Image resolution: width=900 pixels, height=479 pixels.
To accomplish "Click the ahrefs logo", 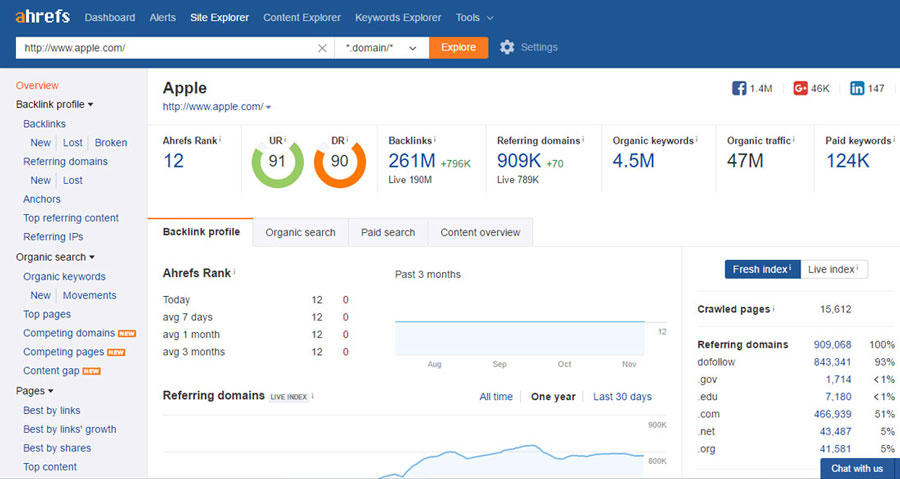I will pyautogui.click(x=42, y=17).
